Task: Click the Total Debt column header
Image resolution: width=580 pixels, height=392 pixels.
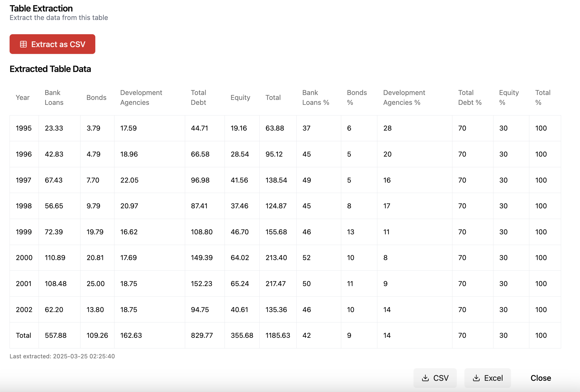Action: [x=199, y=97]
